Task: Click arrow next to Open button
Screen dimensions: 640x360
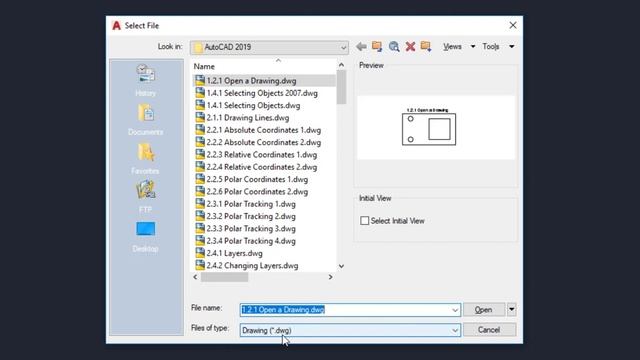Action: [x=511, y=309]
